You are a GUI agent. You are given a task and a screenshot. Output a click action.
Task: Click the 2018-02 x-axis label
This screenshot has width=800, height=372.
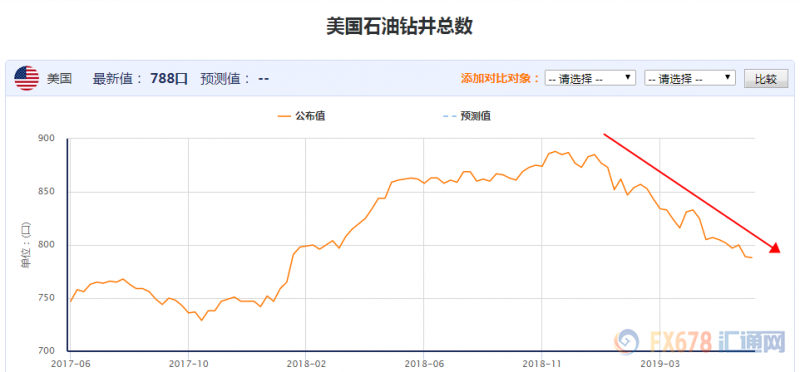click(x=305, y=364)
